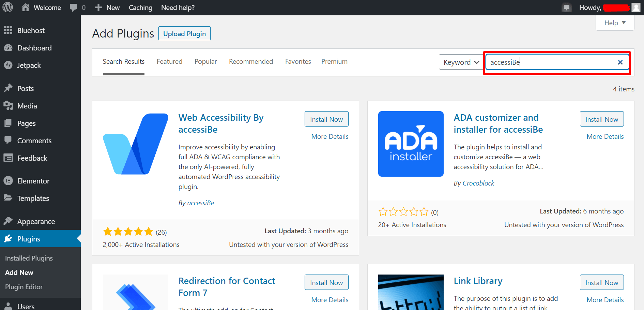Clear the search field with the X icon

coord(620,62)
